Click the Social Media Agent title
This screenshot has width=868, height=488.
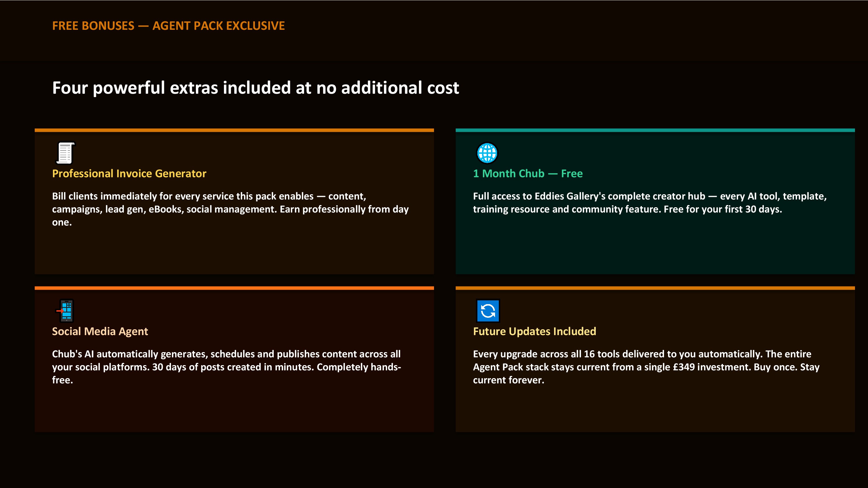(x=100, y=331)
